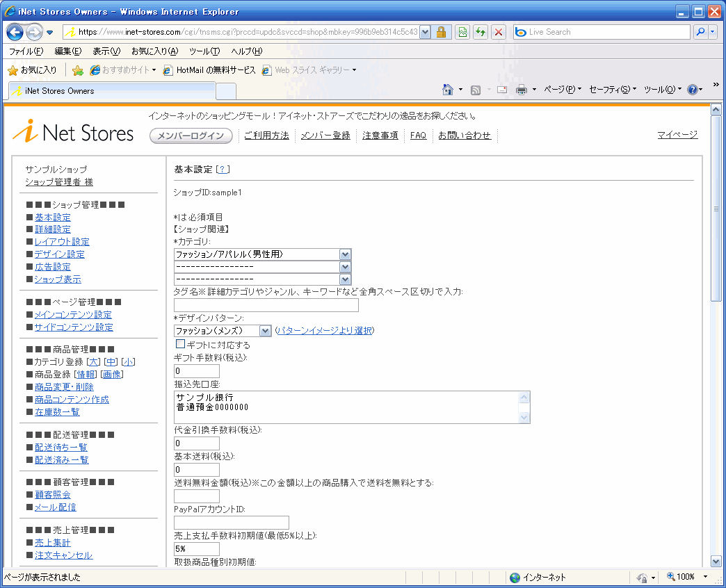This screenshot has height=588, width=726.
Task: Click the Print icon in command bar
Action: pyautogui.click(x=522, y=90)
